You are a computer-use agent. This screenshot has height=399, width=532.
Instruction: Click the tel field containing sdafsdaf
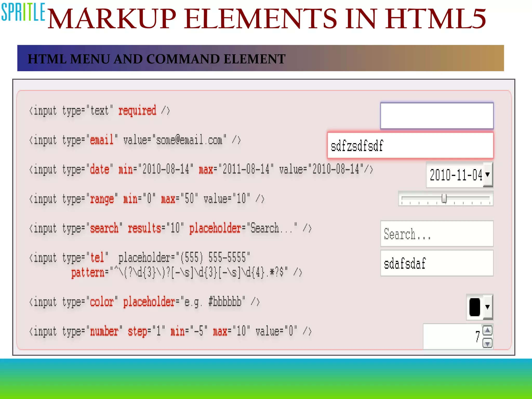point(437,263)
